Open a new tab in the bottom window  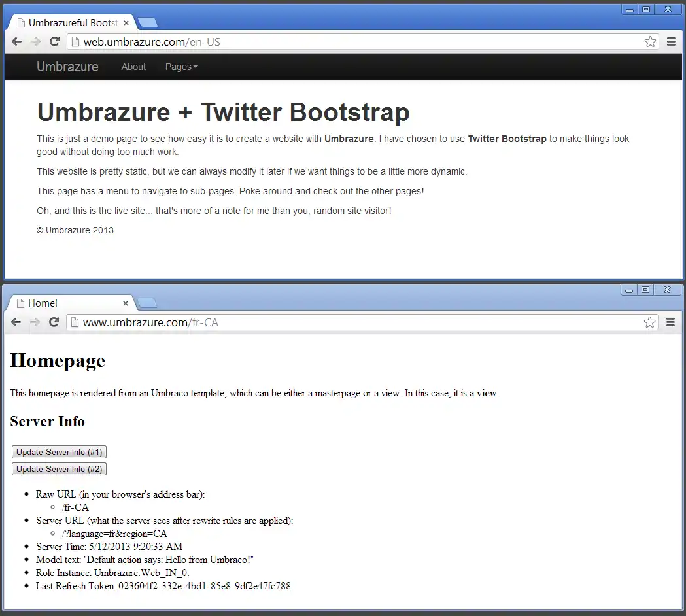[147, 303]
